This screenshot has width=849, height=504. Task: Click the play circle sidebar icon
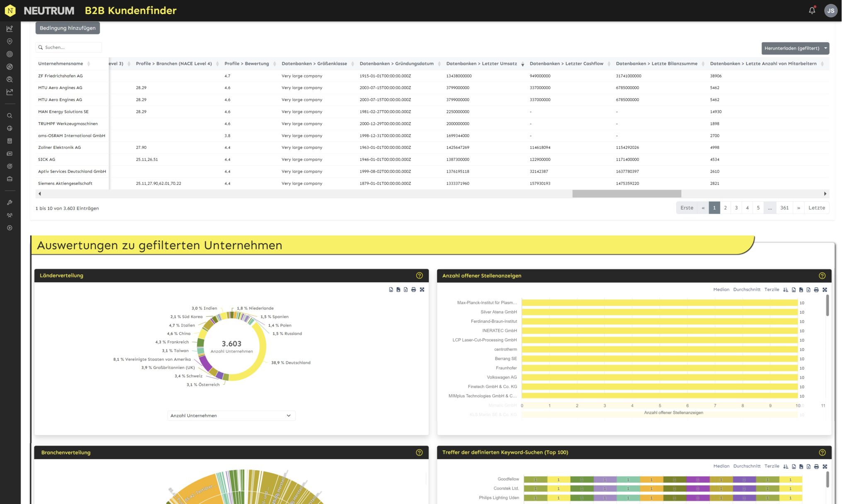[x=10, y=228]
